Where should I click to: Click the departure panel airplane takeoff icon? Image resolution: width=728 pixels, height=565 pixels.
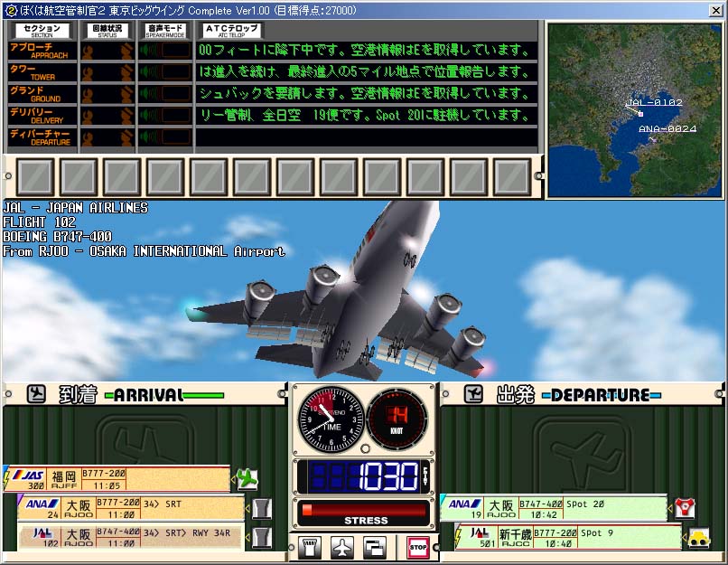click(473, 394)
